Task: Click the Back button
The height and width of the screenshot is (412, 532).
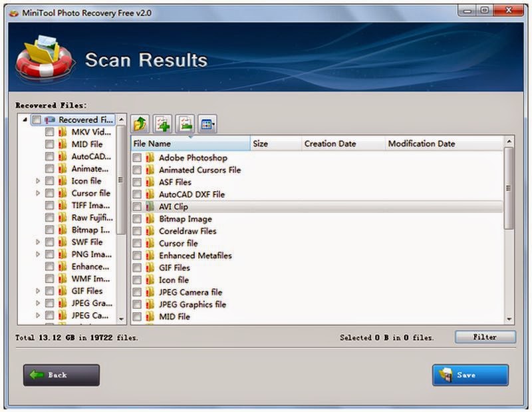Action: [61, 375]
